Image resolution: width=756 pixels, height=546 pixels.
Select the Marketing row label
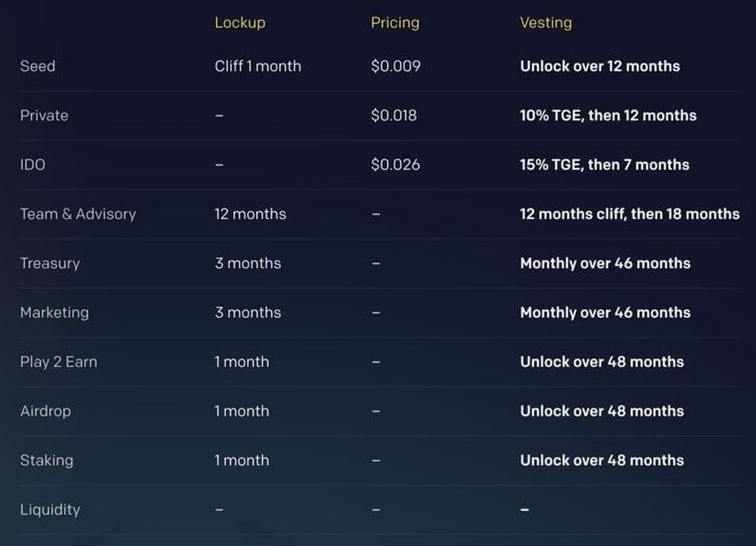pyautogui.click(x=54, y=312)
